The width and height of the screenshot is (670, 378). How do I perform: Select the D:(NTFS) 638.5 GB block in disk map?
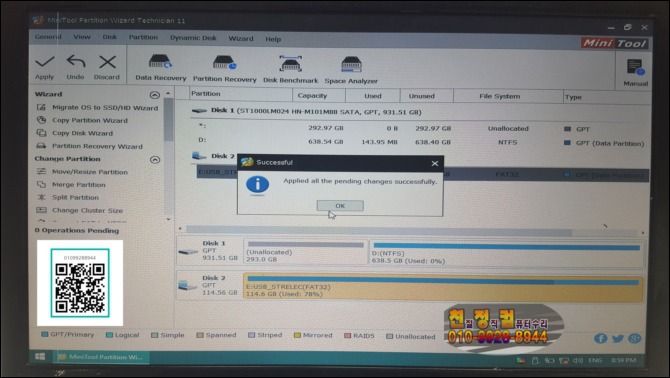point(506,254)
